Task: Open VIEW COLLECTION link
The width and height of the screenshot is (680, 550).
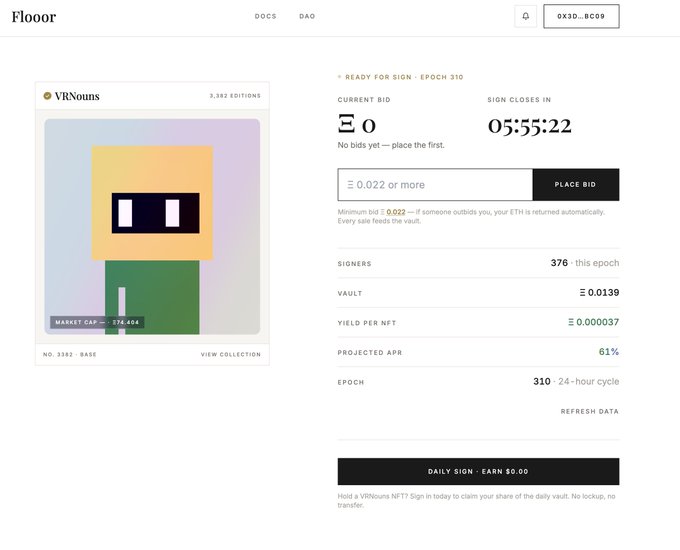Action: [x=231, y=354]
